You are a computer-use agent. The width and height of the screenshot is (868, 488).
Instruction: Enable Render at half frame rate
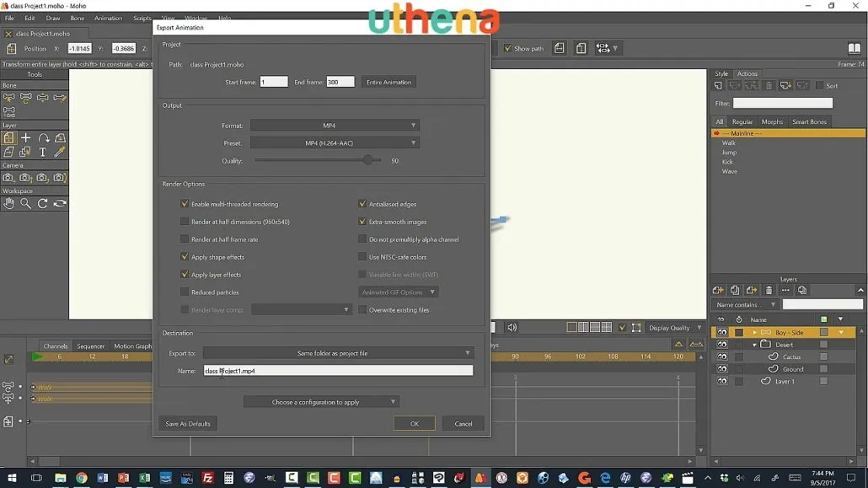coord(185,239)
